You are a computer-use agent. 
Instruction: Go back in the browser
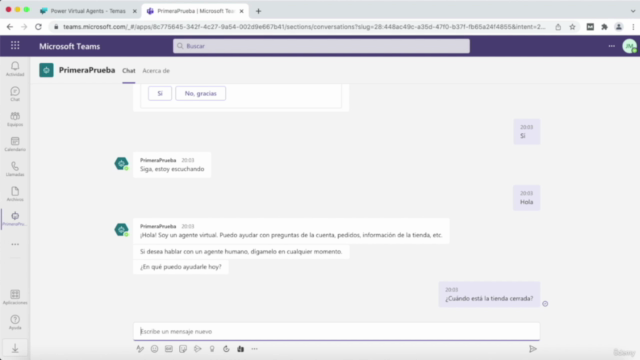[x=10, y=27]
